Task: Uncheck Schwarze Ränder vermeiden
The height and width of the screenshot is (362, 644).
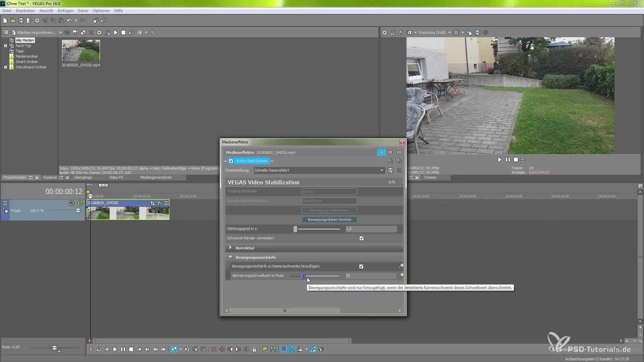Action: (362, 238)
